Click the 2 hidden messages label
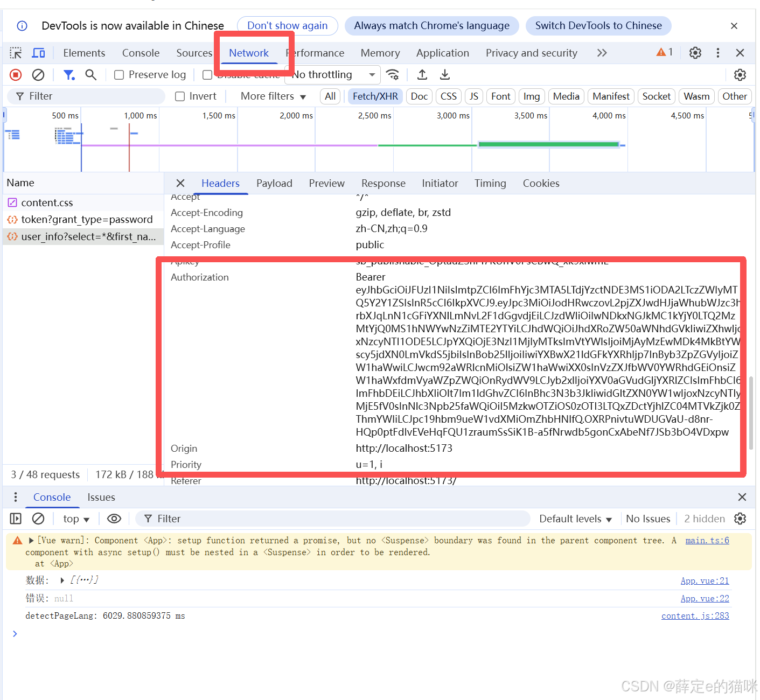The width and height of the screenshot is (760, 700). click(x=705, y=519)
